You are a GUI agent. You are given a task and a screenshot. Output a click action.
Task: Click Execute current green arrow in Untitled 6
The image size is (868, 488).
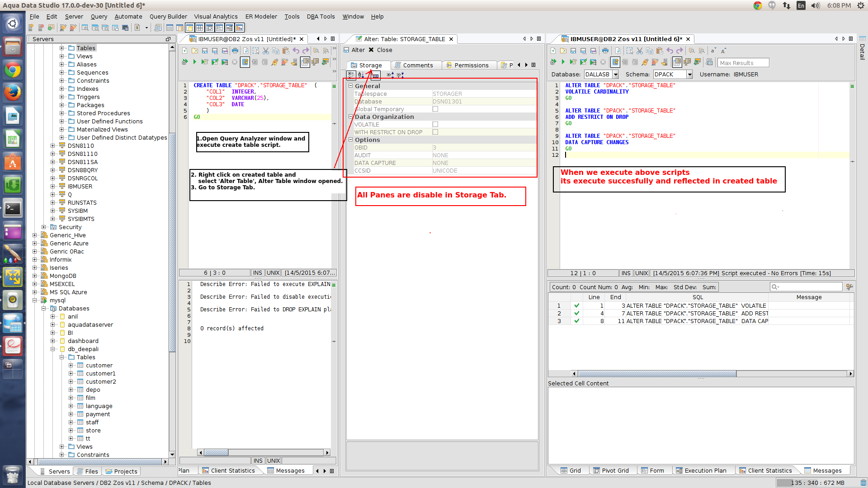coord(563,62)
